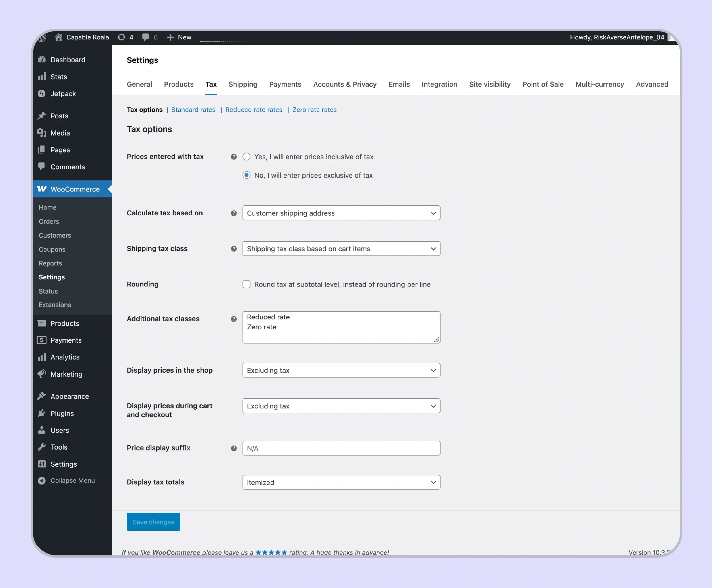This screenshot has height=588, width=712.
Task: Open the Integration settings tab
Action: click(x=439, y=84)
